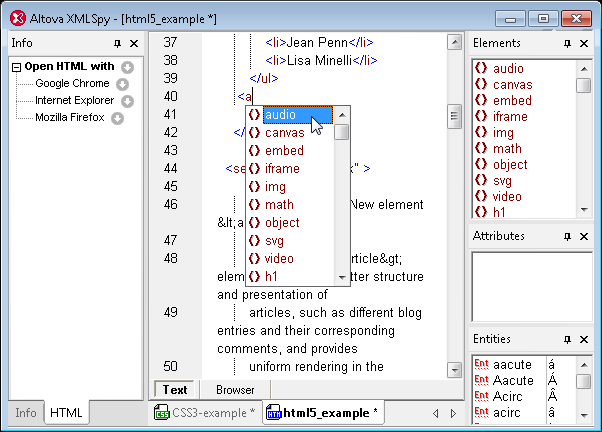Click the HTM file icon on html5_example tab
The image size is (602, 432).
273,413
